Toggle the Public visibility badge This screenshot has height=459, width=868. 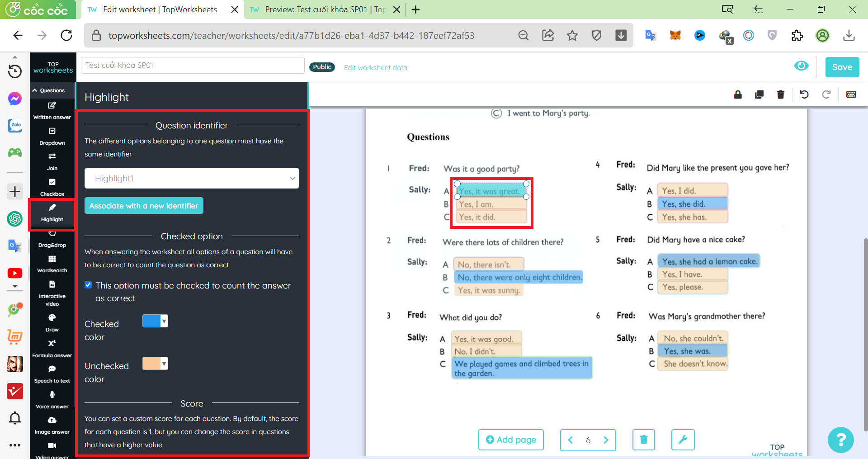click(322, 67)
